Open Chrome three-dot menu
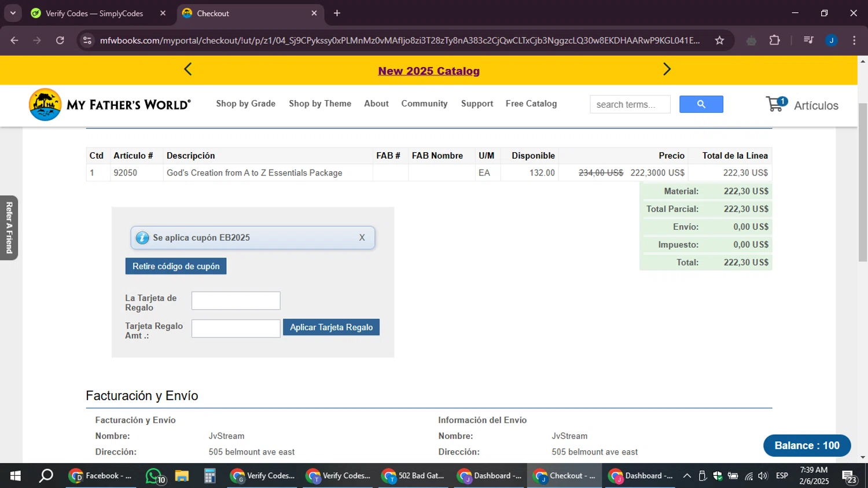Screen dimensions: 868x488 point(854,41)
